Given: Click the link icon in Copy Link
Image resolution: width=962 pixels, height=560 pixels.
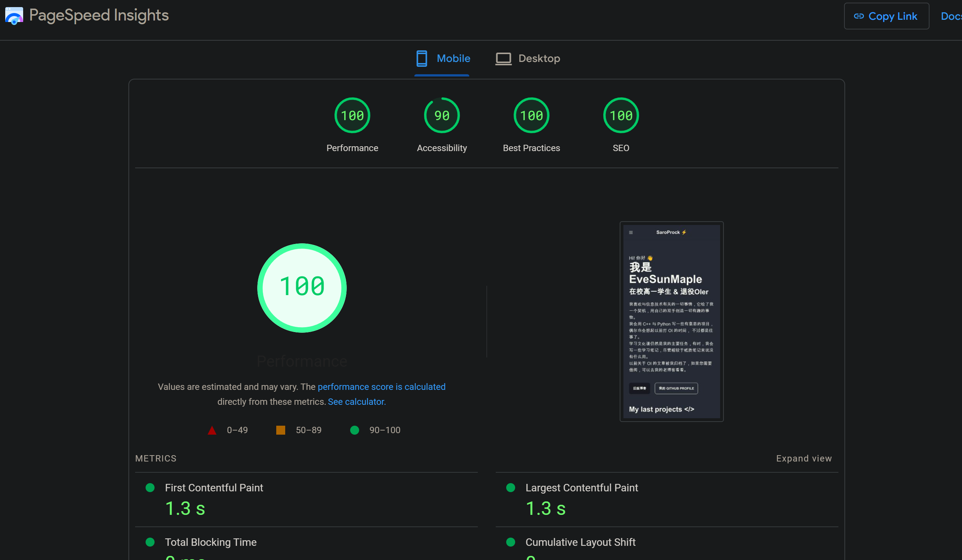Looking at the screenshot, I should point(859,16).
